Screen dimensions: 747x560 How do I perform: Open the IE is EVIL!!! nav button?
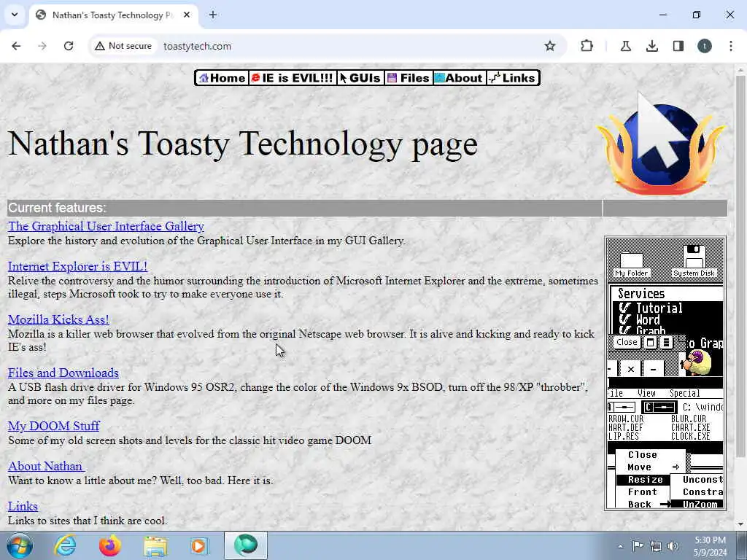(x=293, y=78)
